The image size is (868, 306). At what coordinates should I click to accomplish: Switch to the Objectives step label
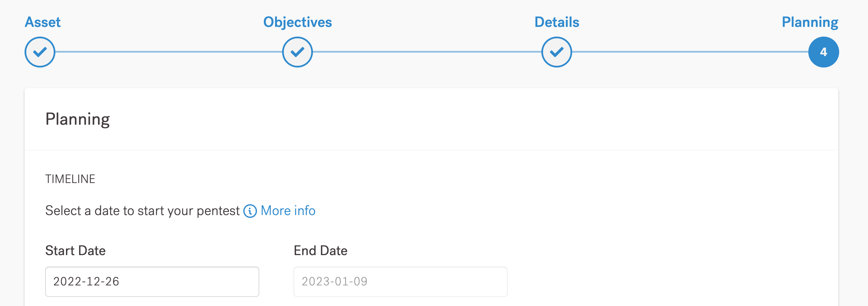click(x=297, y=22)
